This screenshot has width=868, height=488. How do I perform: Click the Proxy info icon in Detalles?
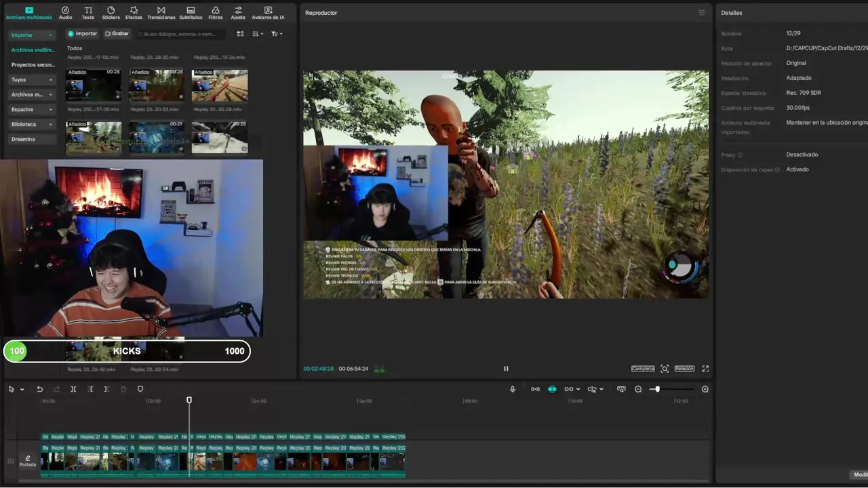coord(741,155)
